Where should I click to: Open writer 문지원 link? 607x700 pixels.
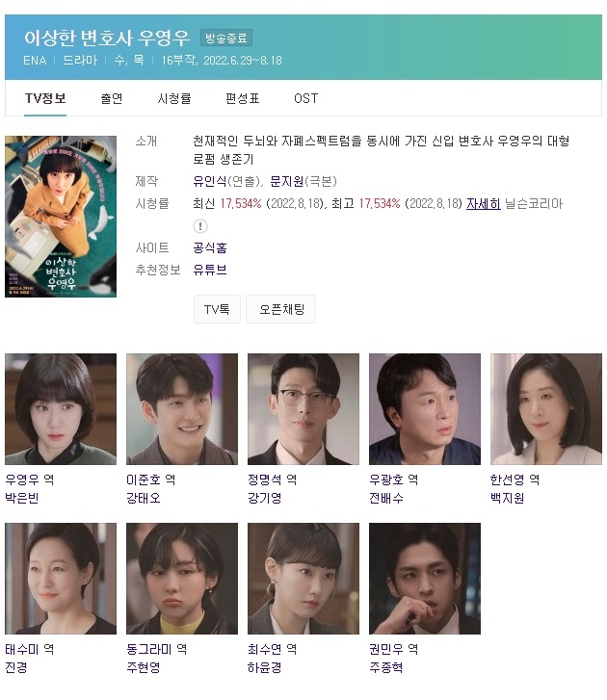[x=287, y=181]
